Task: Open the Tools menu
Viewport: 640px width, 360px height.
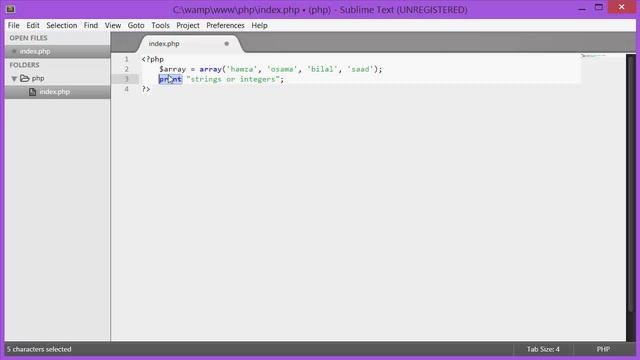Action: coord(160,25)
